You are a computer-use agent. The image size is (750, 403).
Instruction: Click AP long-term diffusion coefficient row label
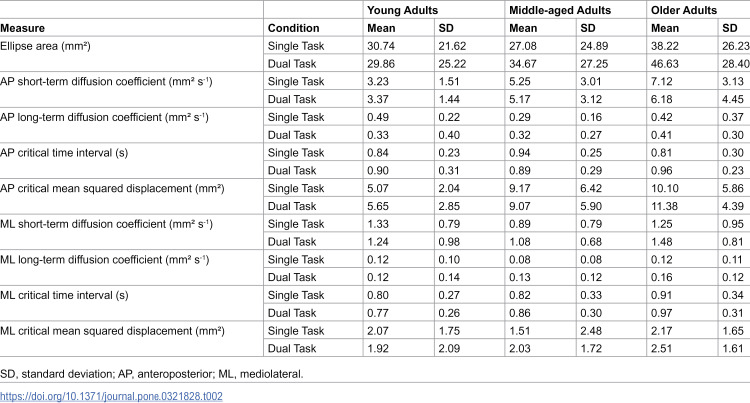point(104,117)
